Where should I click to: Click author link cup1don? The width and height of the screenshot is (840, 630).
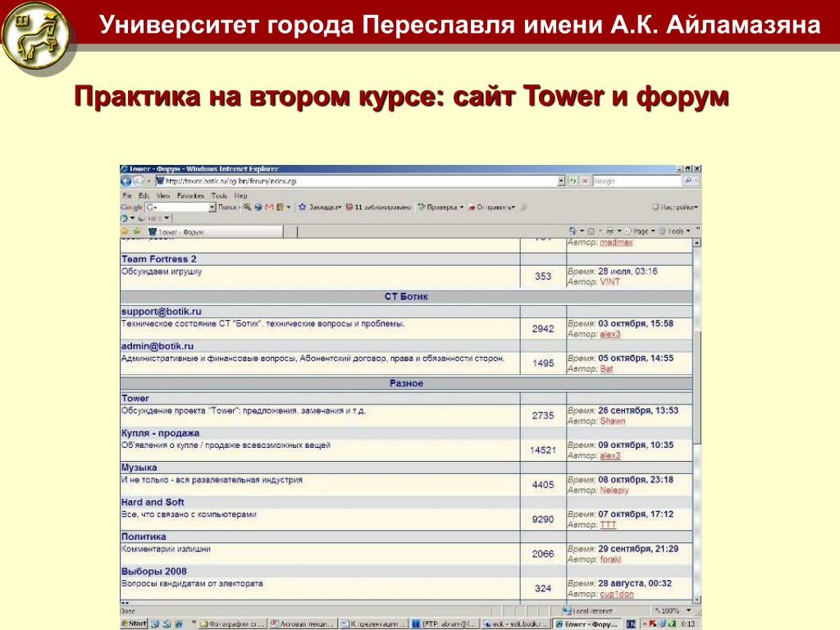617,594
